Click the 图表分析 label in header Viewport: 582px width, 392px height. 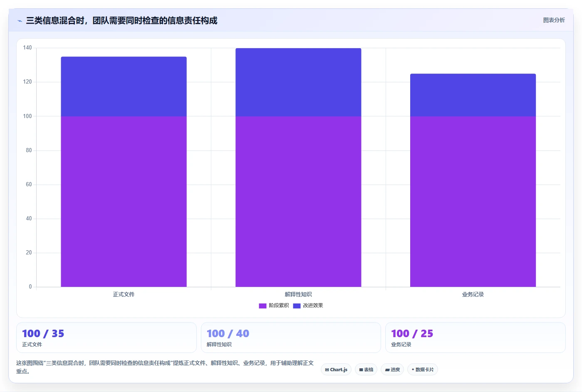pyautogui.click(x=554, y=20)
